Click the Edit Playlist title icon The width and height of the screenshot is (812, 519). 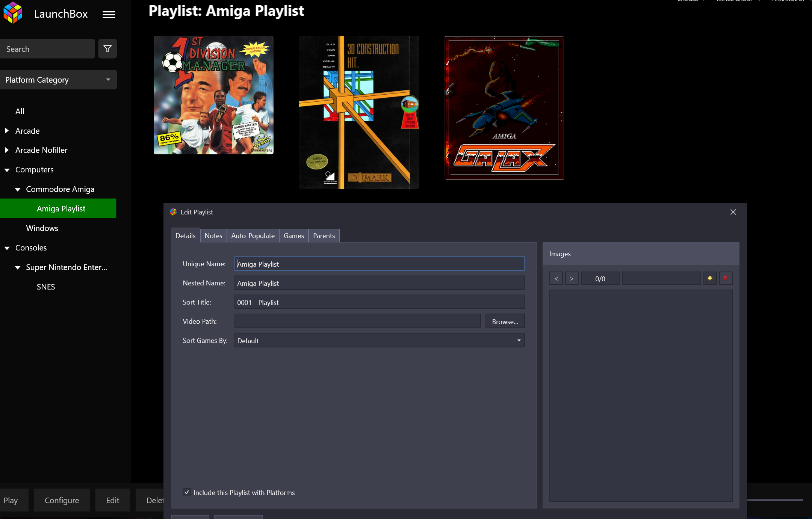coord(173,212)
